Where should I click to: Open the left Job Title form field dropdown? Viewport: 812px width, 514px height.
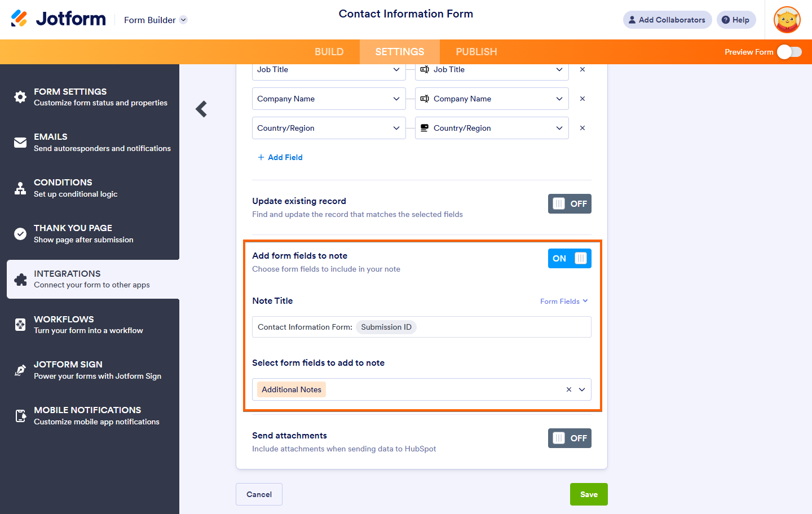[x=329, y=70]
